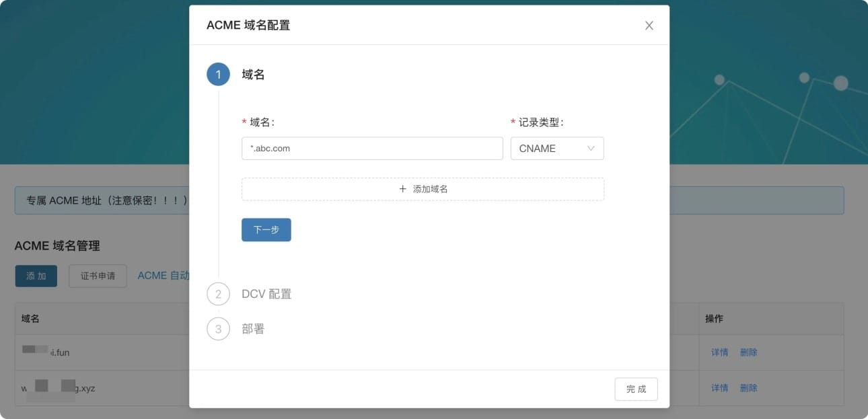Click 删除 for the i.fun domain
Image resolution: width=868 pixels, height=419 pixels.
[748, 352]
